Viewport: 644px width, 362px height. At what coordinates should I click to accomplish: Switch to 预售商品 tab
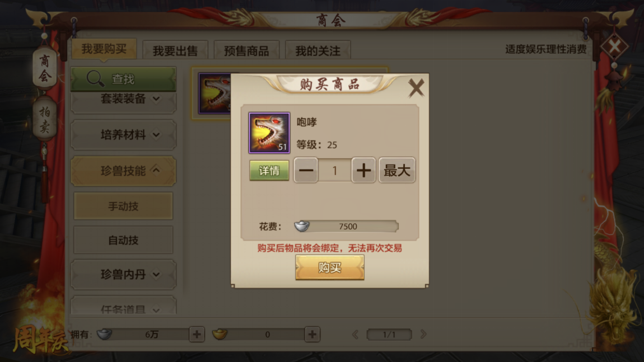(x=246, y=50)
